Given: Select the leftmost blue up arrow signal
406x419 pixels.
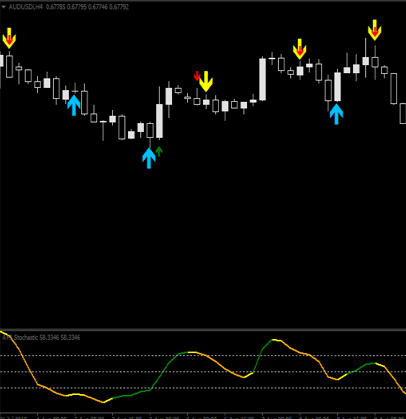Looking at the screenshot, I should 74,105.
